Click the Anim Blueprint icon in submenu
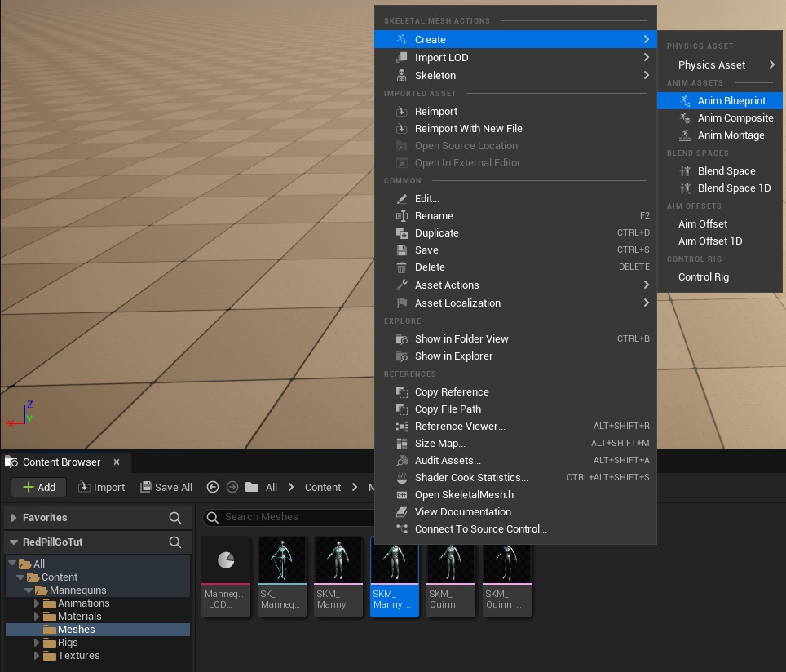This screenshot has height=672, width=786. (685, 101)
